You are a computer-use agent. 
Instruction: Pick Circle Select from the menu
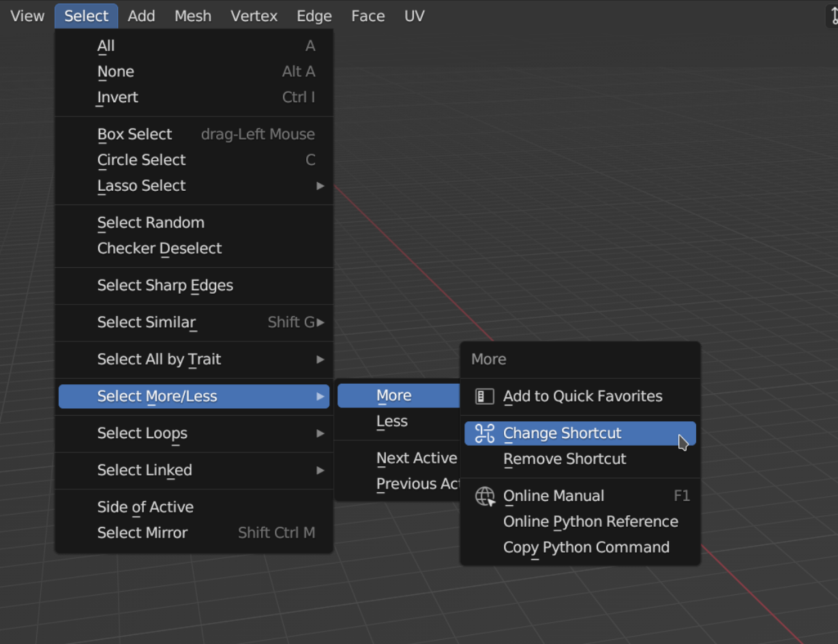tap(142, 160)
